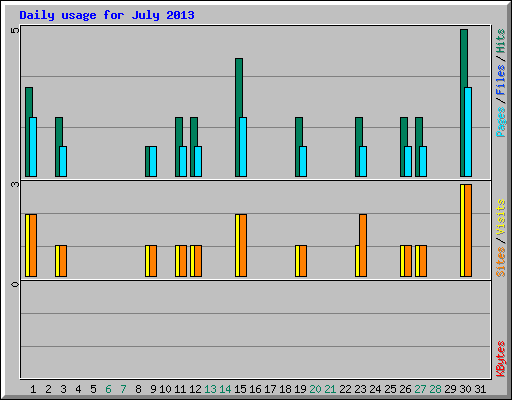Select the orange sites bar for day 27
This screenshot has width=512, height=400.
423,261
